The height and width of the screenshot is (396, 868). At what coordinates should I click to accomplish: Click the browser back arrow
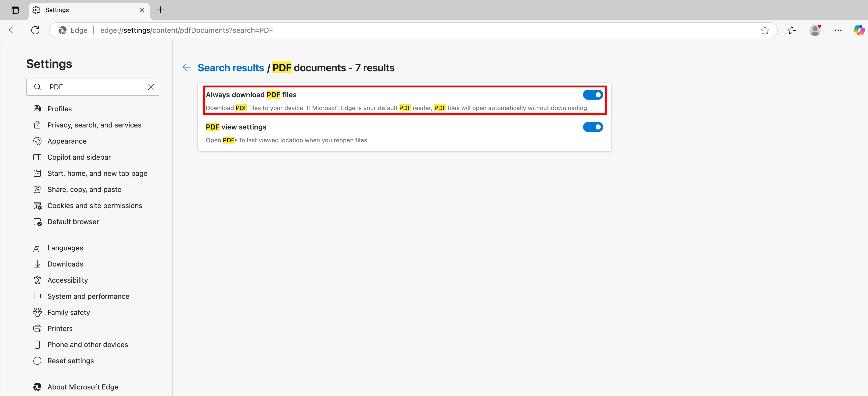(13, 30)
